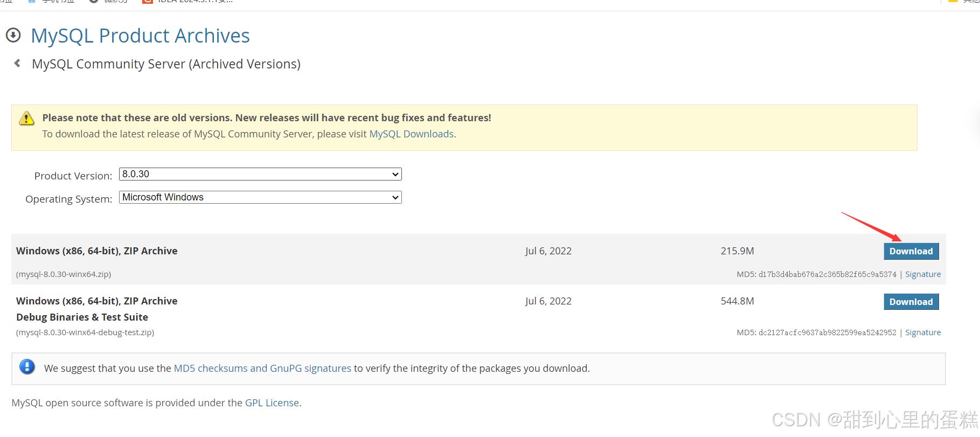This screenshot has width=980, height=437.
Task: Open the GPL License link
Action: click(272, 403)
